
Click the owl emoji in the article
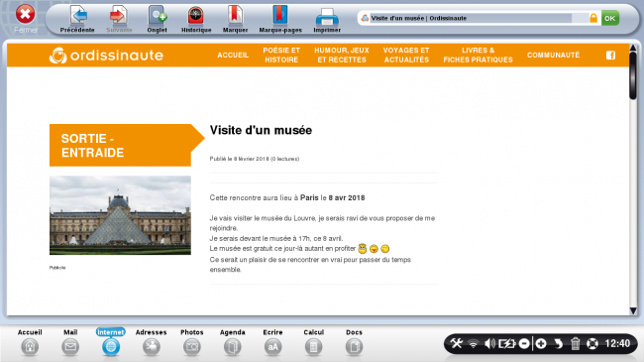pos(363,249)
